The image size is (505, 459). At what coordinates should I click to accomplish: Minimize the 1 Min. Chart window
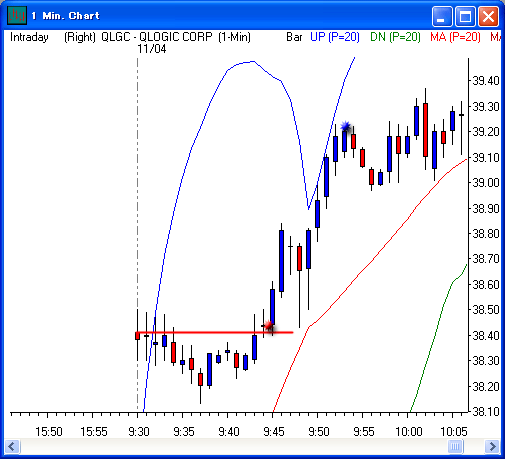(x=442, y=16)
